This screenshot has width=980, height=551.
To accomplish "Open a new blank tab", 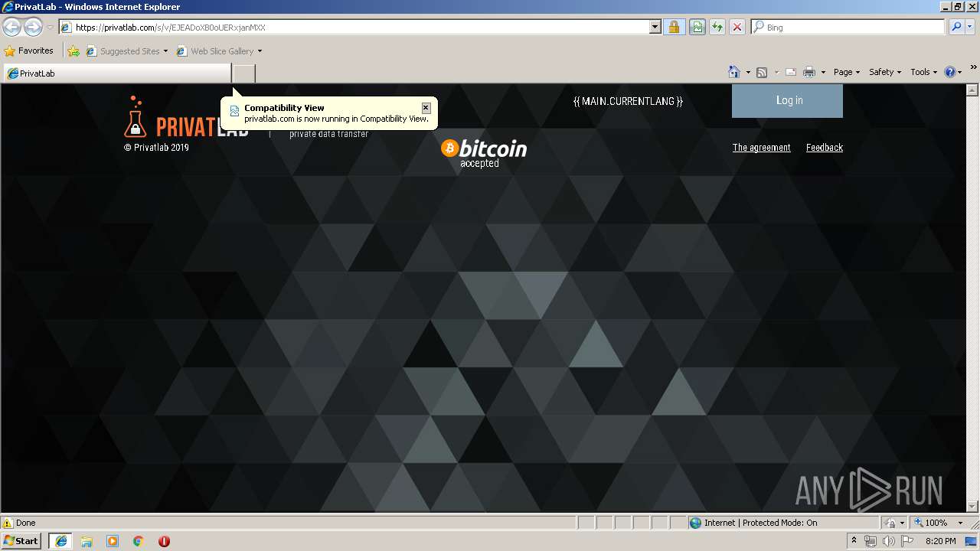I will 243,73.
